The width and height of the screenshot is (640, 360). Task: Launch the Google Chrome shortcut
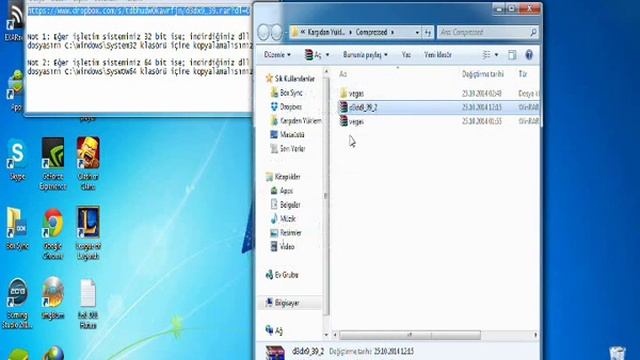pyautogui.click(x=53, y=234)
